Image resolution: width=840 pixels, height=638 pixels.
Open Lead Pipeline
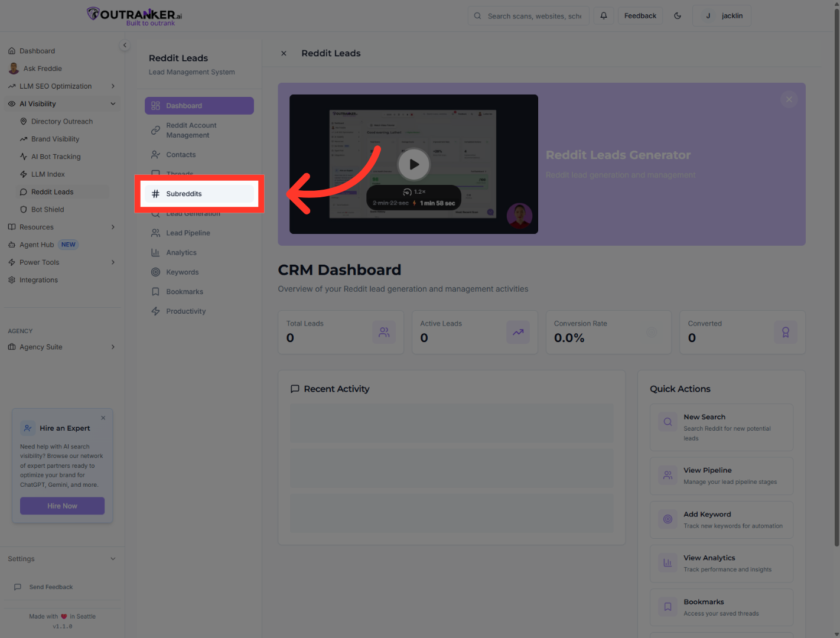(x=199, y=233)
